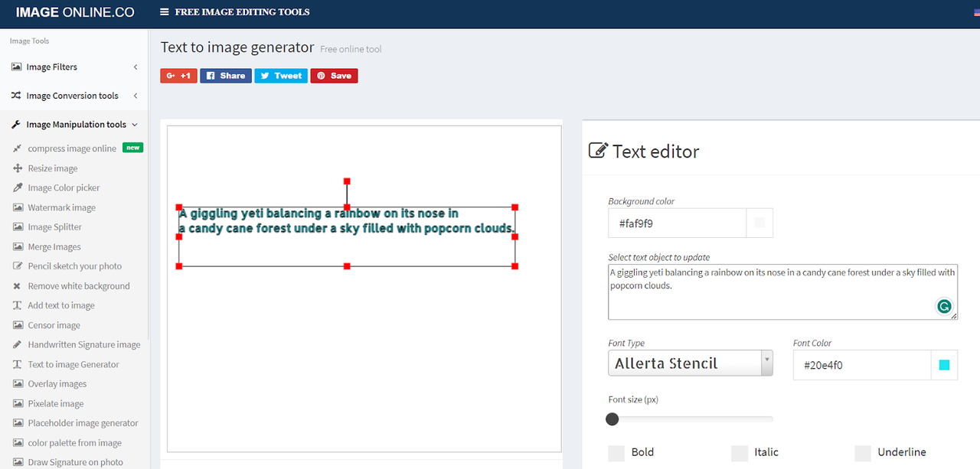Click the Image Manipulation tools wrench icon
The height and width of the screenshot is (469, 980).
click(16, 124)
